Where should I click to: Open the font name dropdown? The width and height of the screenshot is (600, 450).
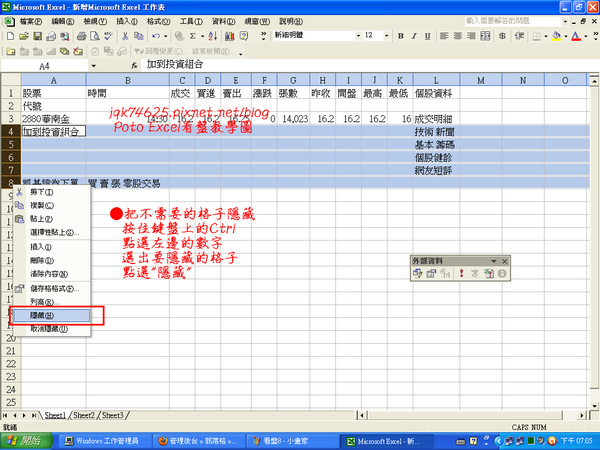[x=358, y=36]
